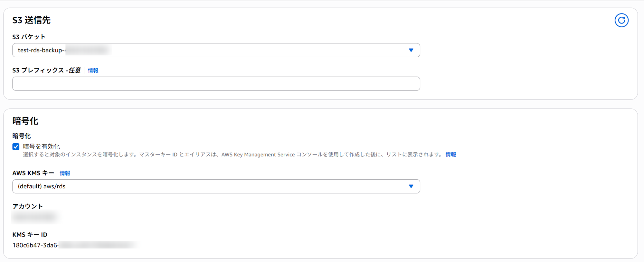
Task: Click the large 暗号化 section heading
Action: 25,121
